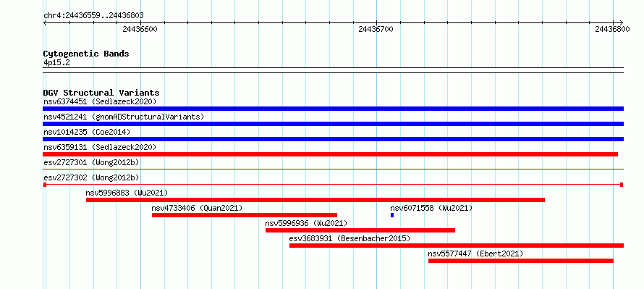The height and width of the screenshot is (289, 644).
Task: Click the 4p15.2 cytogenetic band bar
Action: (x=333, y=70)
